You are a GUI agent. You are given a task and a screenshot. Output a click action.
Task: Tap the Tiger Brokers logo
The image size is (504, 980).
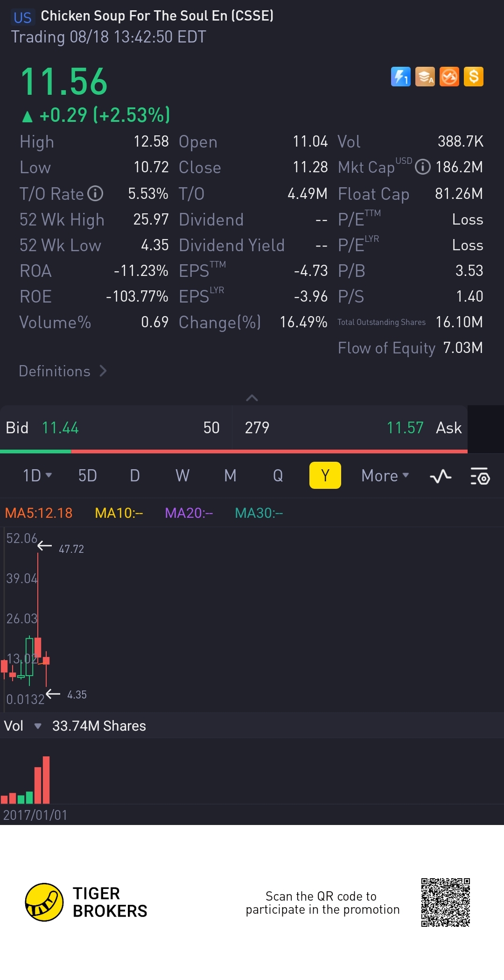44,902
